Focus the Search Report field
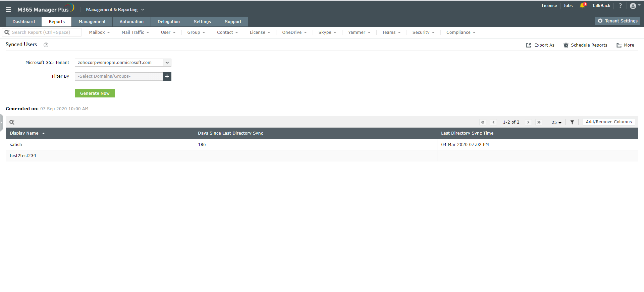Screen dimensions: 644x292 pos(42,32)
